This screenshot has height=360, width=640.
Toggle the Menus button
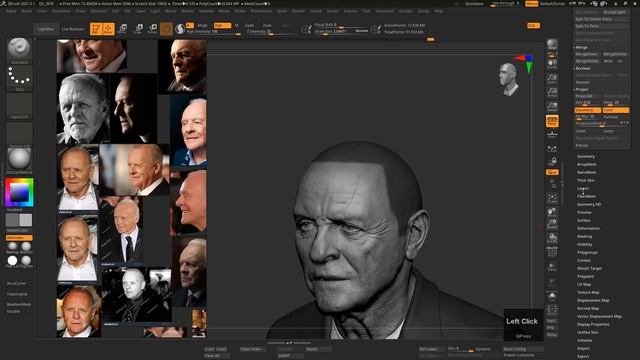pyautogui.click(x=531, y=4)
